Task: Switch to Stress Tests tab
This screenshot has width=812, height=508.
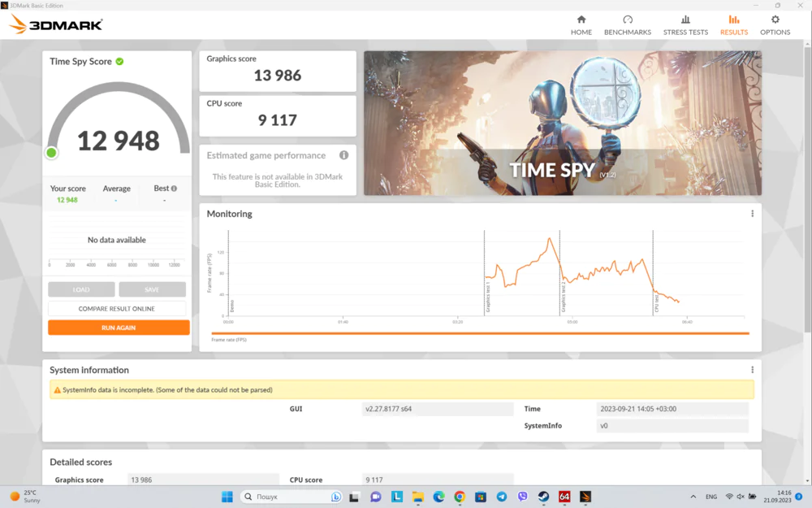Action: (685, 25)
